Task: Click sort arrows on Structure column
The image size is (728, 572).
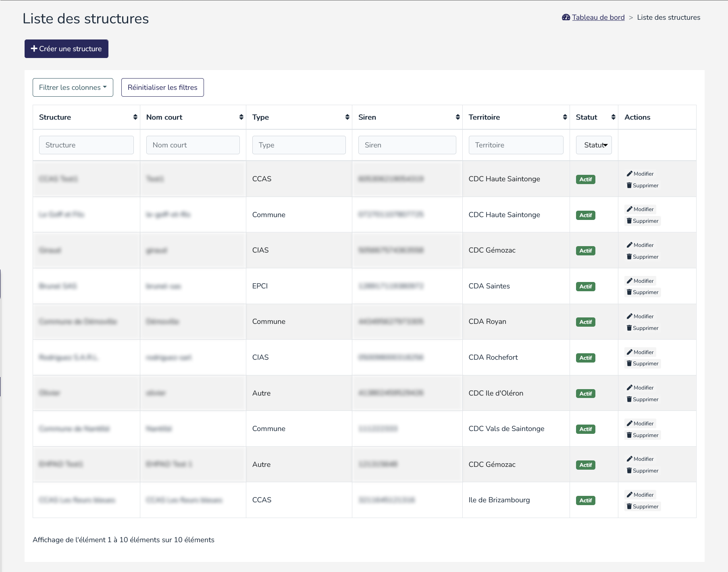Action: (x=135, y=117)
